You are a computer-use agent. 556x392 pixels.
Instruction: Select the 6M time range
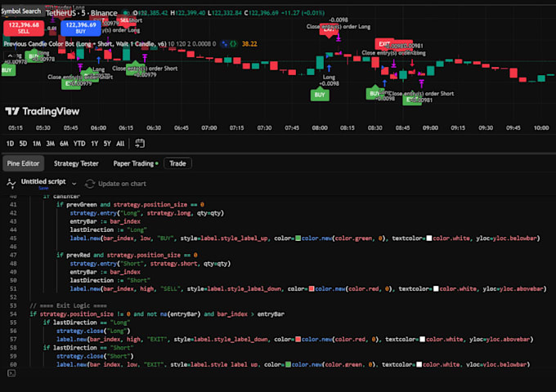point(64,144)
